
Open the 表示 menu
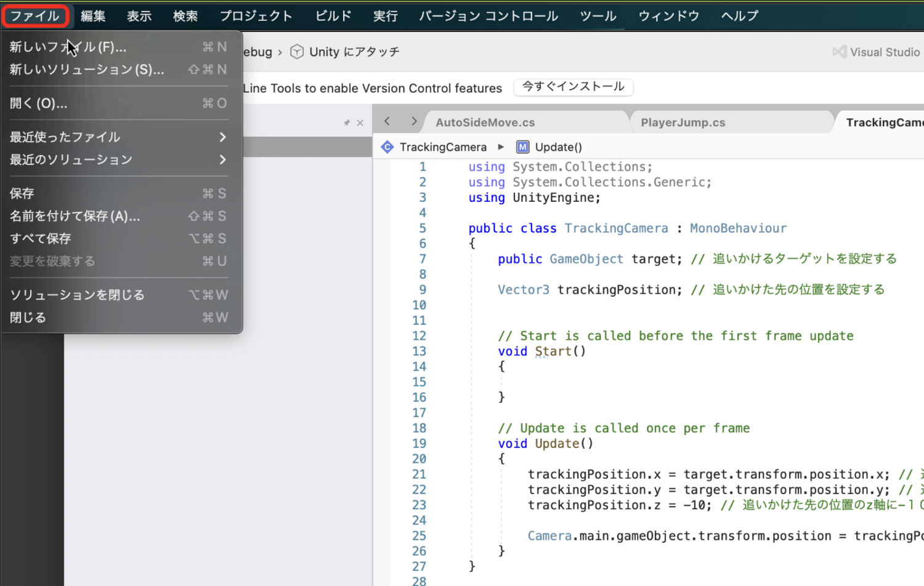tap(139, 15)
